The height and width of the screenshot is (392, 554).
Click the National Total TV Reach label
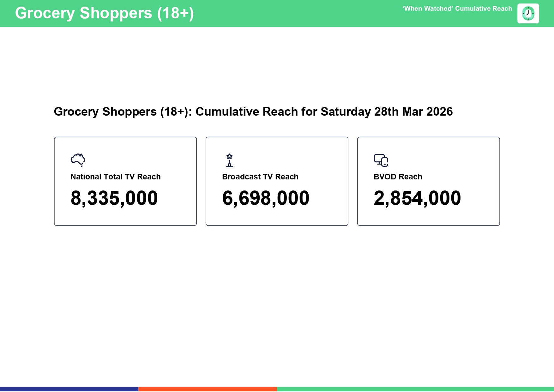[116, 177]
